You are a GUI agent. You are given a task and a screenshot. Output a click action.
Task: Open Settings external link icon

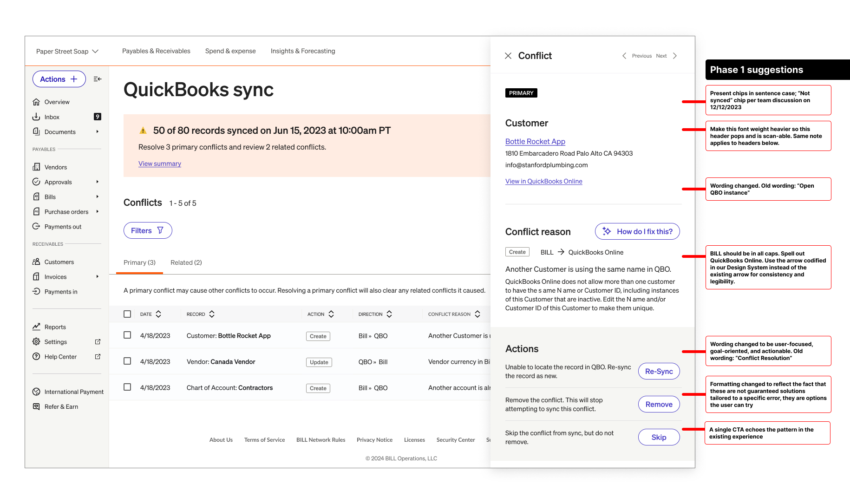click(x=98, y=341)
